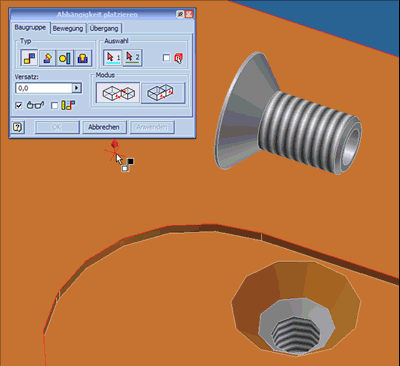
Task: Activate first selection arrow button
Action: tap(113, 58)
